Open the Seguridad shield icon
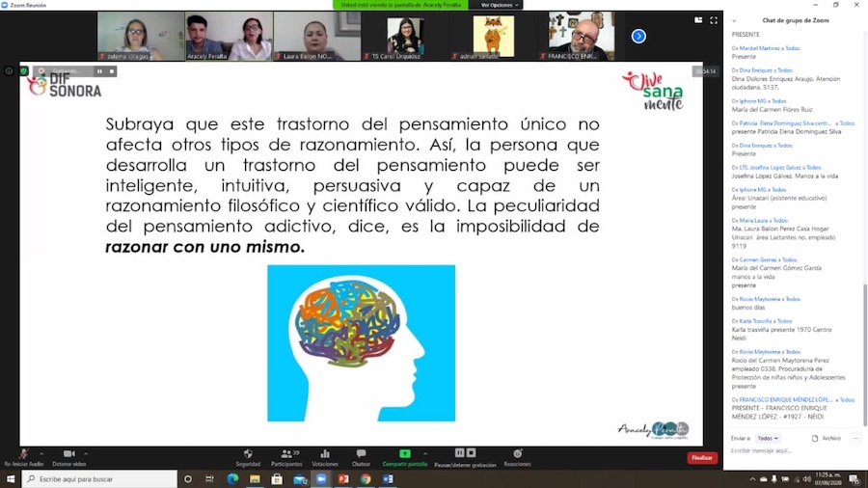 (x=248, y=454)
